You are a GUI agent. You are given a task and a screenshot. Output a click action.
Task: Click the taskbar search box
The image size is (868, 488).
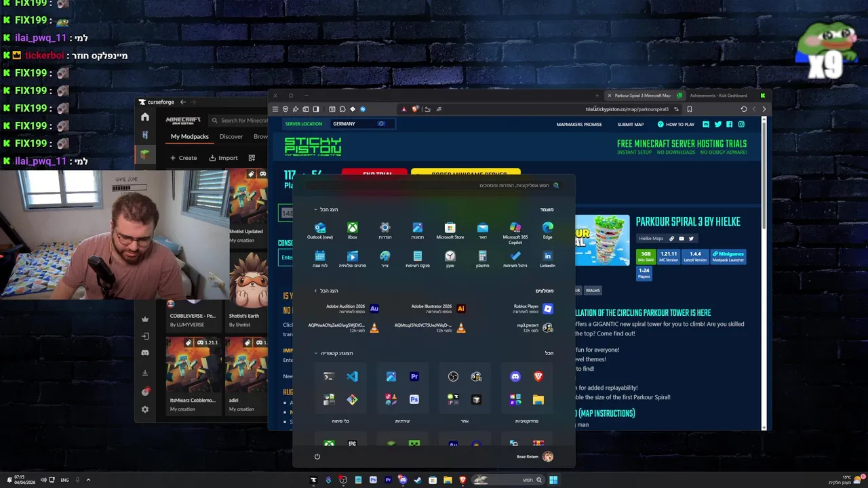point(509,480)
